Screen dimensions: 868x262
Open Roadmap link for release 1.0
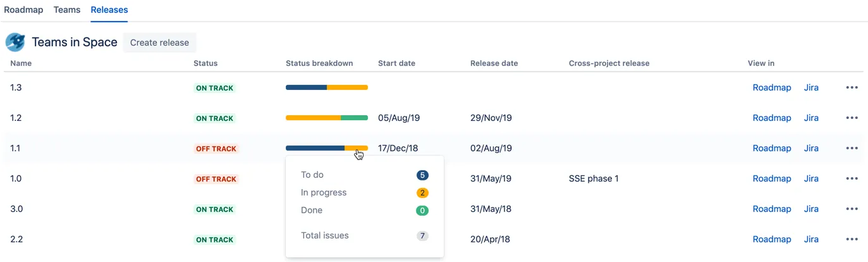[772, 178]
